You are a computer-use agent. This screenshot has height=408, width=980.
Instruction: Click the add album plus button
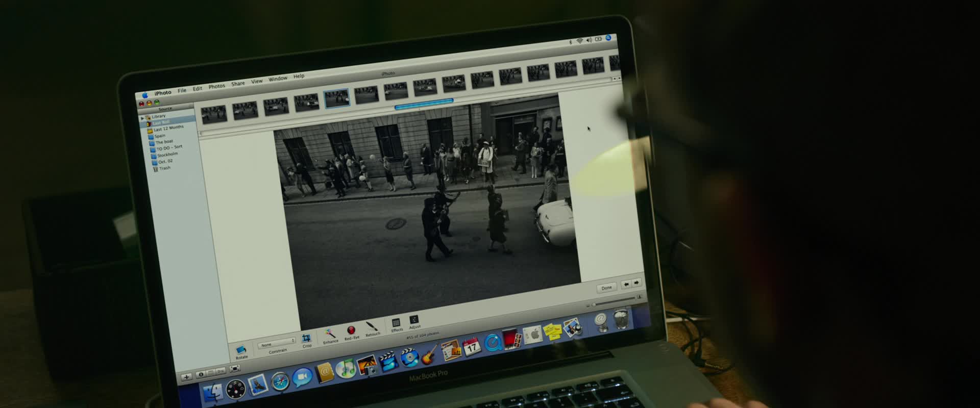pos(186,377)
